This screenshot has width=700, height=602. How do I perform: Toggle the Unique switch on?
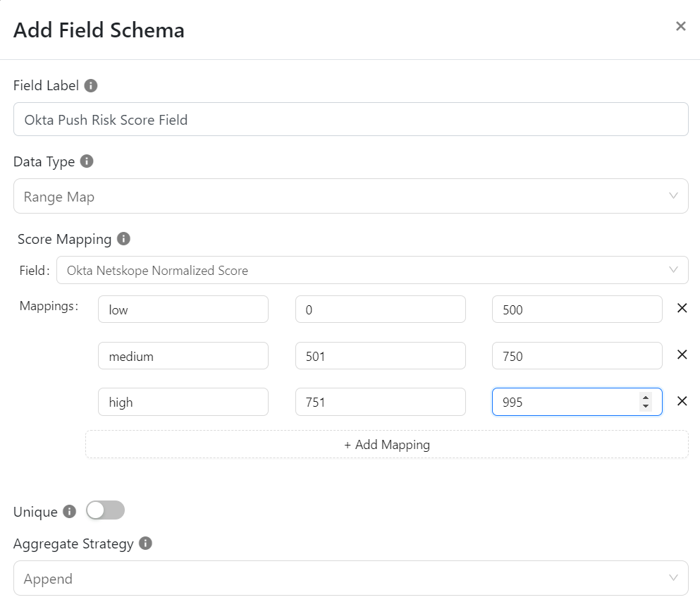[105, 510]
